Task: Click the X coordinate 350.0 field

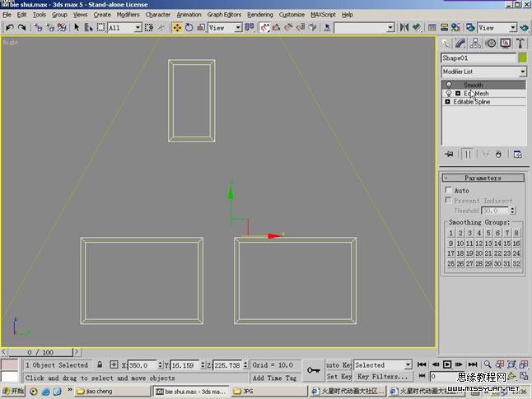Action: [x=142, y=365]
